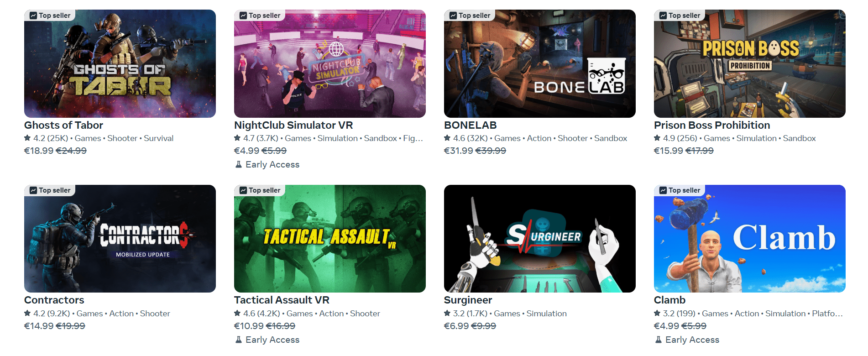Open the Ghosts of Tabor cover image

click(x=120, y=63)
